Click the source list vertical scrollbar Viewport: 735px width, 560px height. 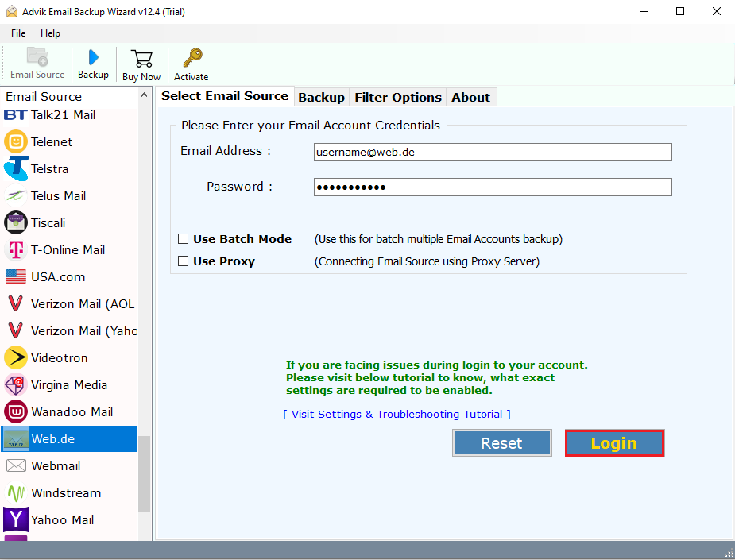click(145, 473)
